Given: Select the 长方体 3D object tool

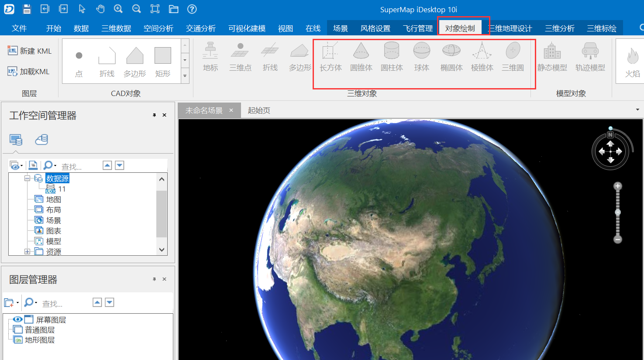Looking at the screenshot, I should pos(331,57).
